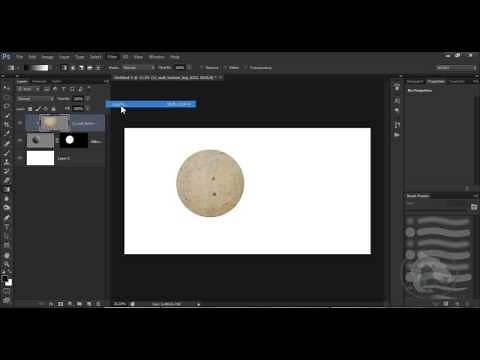Lock image pixels brush icon

[x=38, y=109]
